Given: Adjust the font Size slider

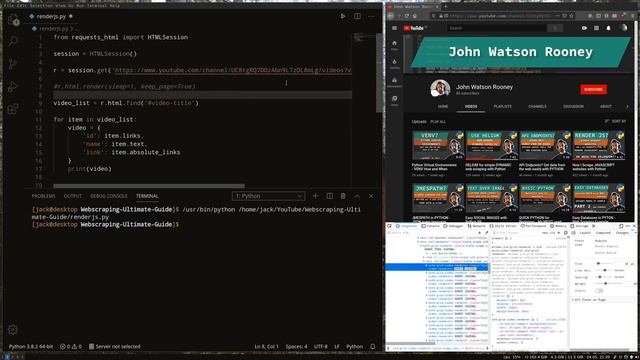Looking at the screenshot, I should [x=604, y=264].
